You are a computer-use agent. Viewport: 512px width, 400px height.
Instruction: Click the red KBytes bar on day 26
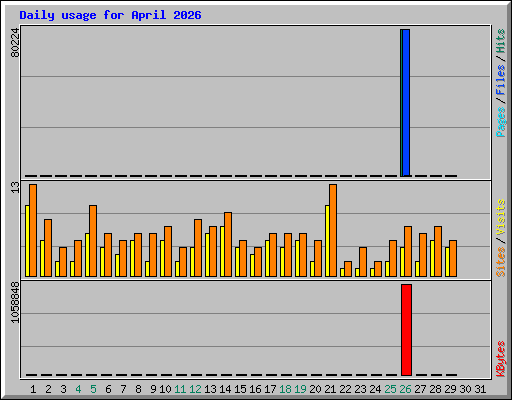pyautogui.click(x=406, y=330)
